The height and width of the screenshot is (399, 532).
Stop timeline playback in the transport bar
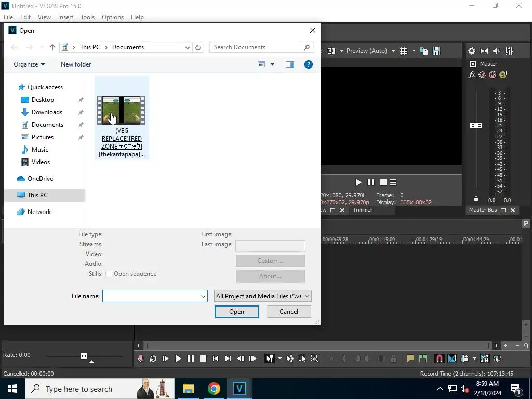click(x=203, y=358)
